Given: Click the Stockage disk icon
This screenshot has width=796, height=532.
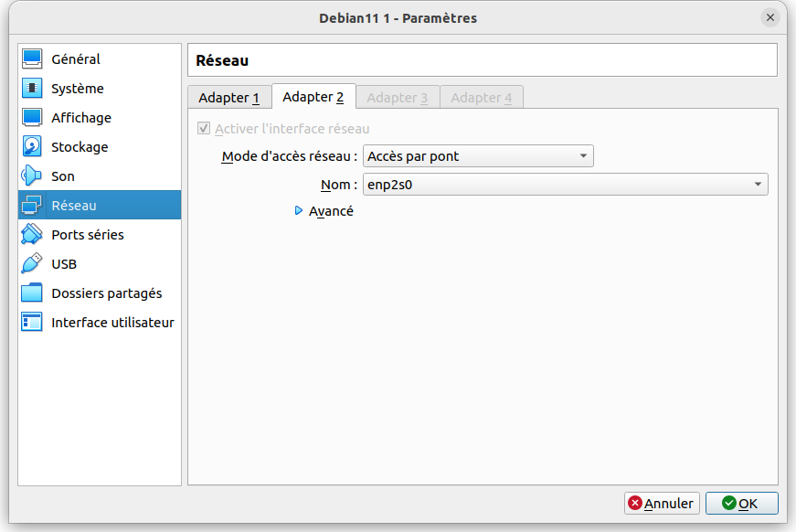Looking at the screenshot, I should click(x=32, y=147).
